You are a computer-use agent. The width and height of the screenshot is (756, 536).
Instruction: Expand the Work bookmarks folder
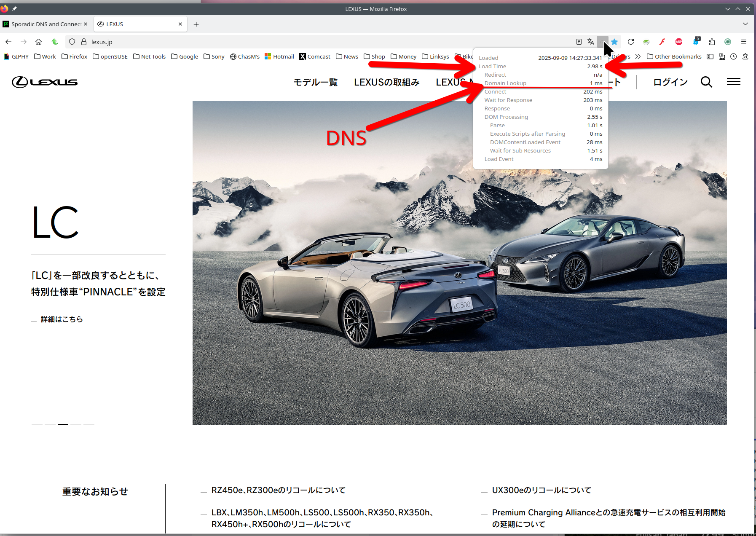tap(45, 56)
